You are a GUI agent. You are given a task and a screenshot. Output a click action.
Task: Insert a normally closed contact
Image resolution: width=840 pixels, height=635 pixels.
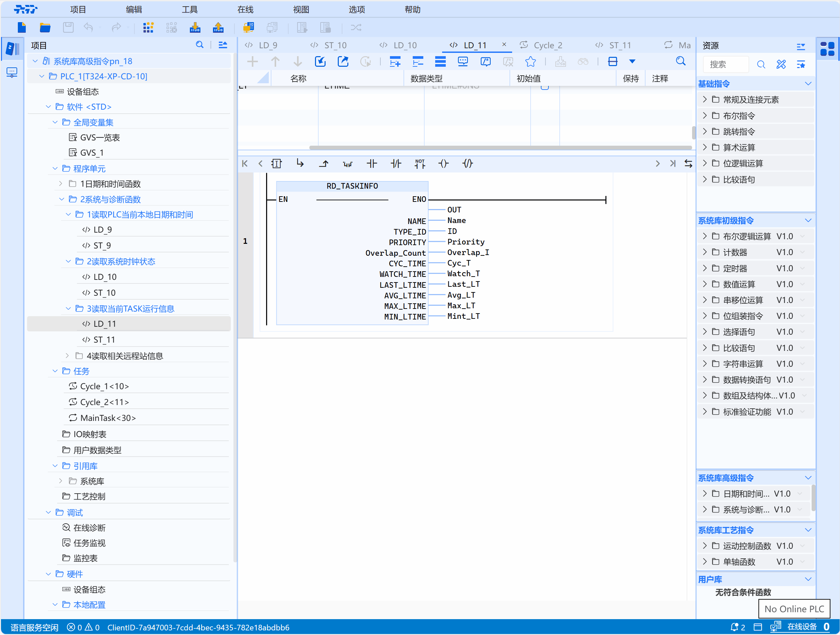(x=396, y=164)
